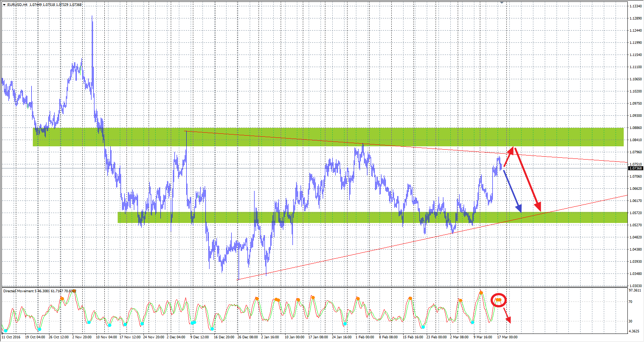Click the 17 Mar 00:00 time label

(x=507, y=337)
